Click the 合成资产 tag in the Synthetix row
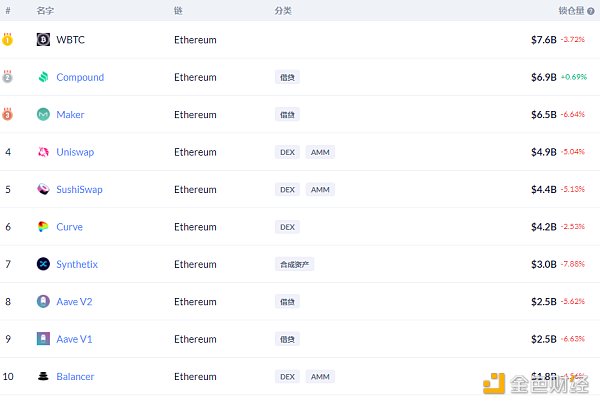600x405 pixels. coord(294,265)
